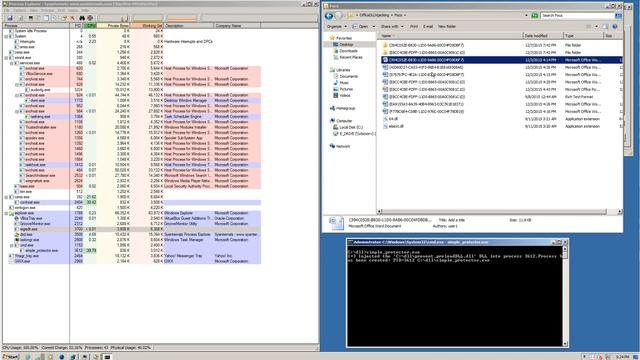The height and width of the screenshot is (360, 640).
Task: Click the blue Help icon in Explorer toolbar
Action: tap(615, 27)
